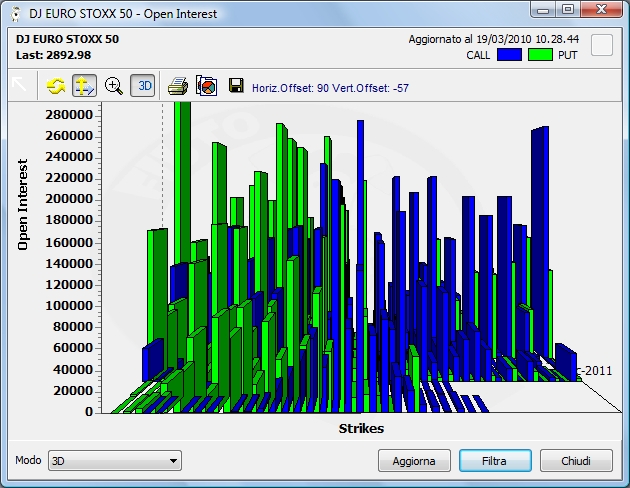The height and width of the screenshot is (488, 630).
Task: Click the window title bar app icon
Action: click(x=16, y=14)
